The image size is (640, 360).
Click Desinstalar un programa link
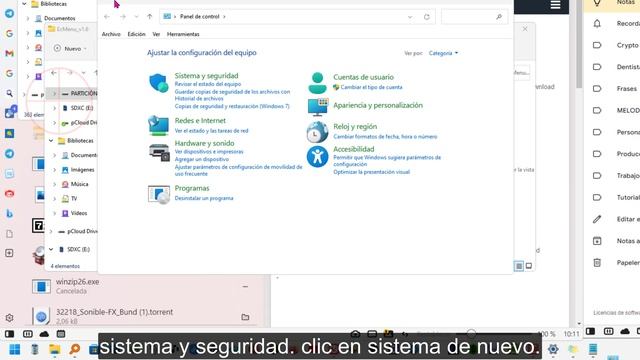[204, 198]
